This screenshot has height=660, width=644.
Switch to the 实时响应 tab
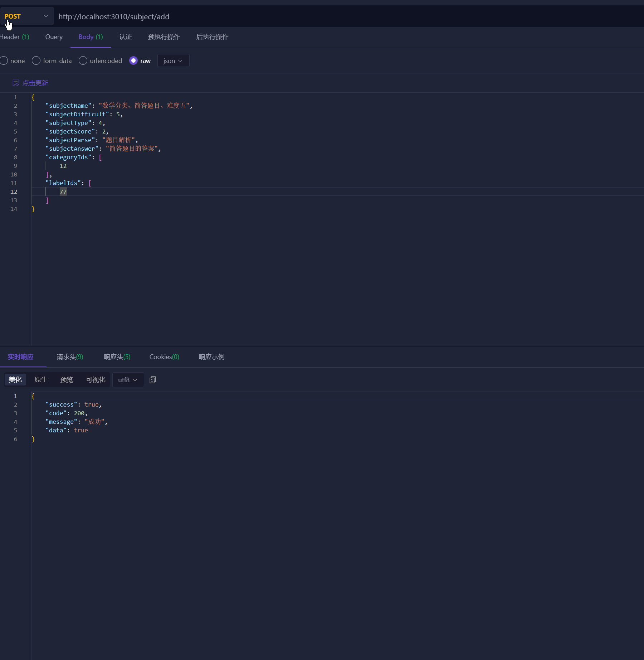(20, 357)
